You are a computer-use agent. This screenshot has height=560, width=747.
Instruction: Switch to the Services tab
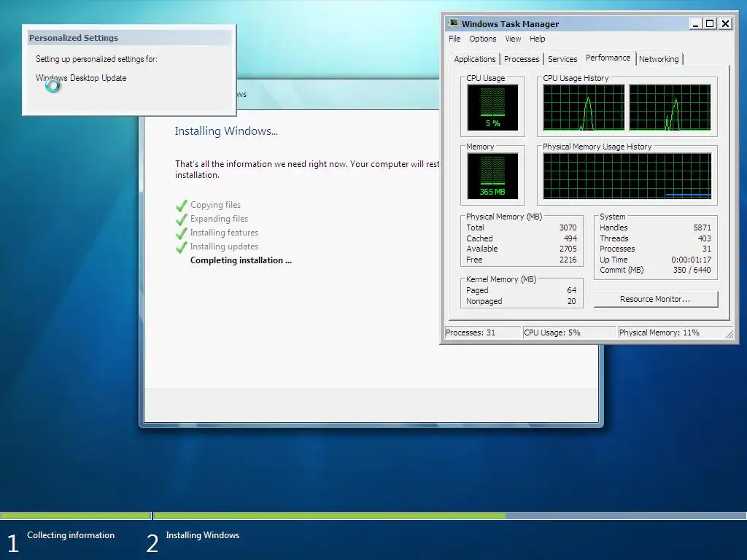coord(562,59)
